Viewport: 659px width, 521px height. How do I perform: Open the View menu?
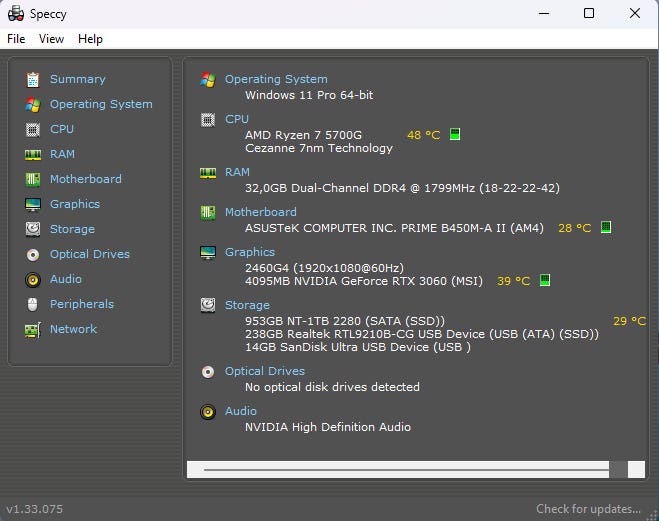pos(51,39)
